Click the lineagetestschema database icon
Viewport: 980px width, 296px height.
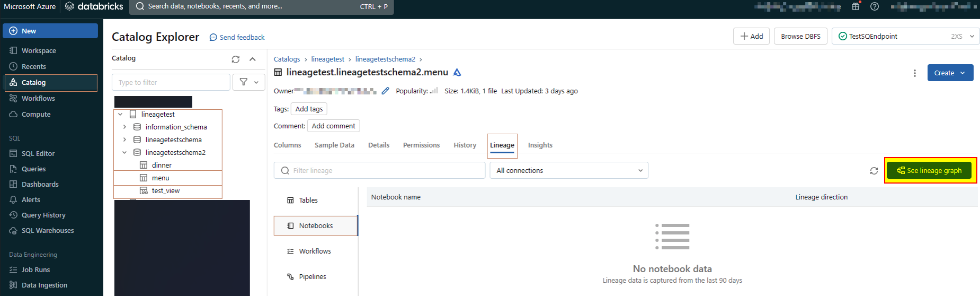tap(137, 140)
